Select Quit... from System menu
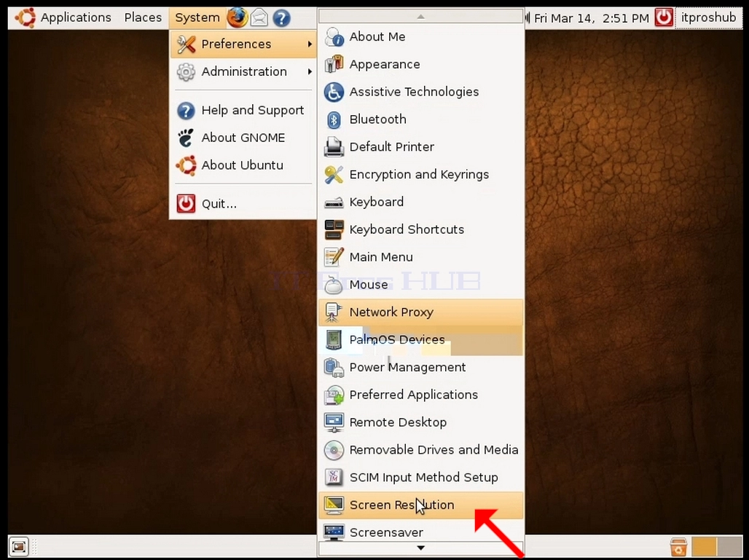 (243, 203)
